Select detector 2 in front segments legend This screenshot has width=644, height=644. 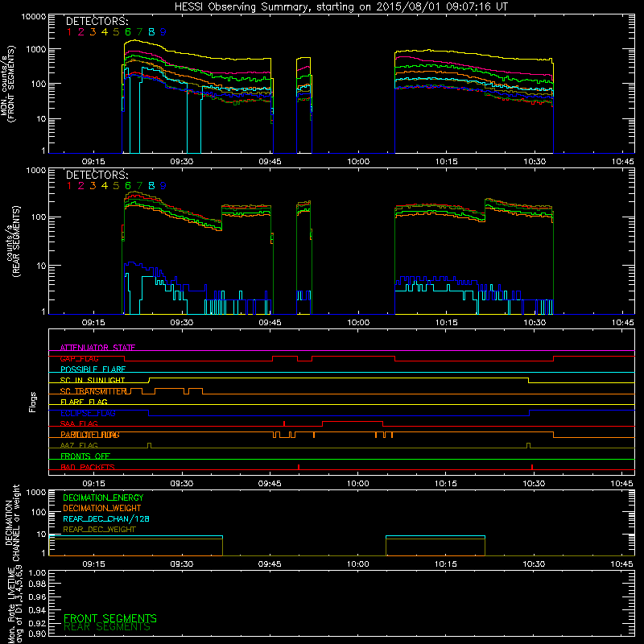click(x=81, y=32)
